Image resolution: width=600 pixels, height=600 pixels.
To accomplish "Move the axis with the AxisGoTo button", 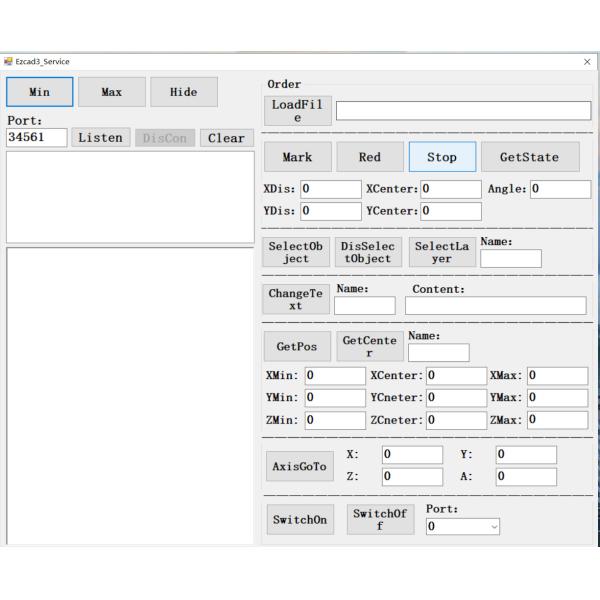I will point(299,466).
